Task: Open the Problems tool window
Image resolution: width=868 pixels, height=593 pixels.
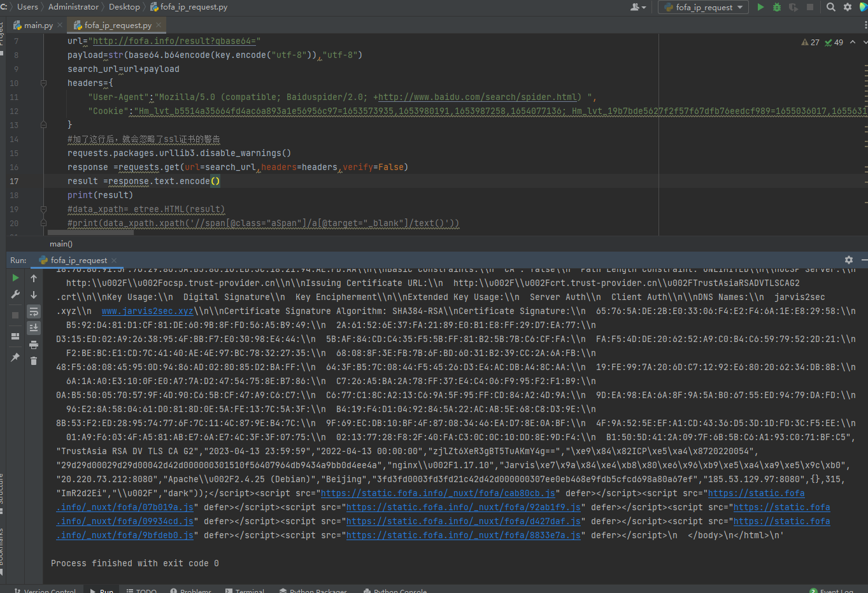Action: [190, 590]
